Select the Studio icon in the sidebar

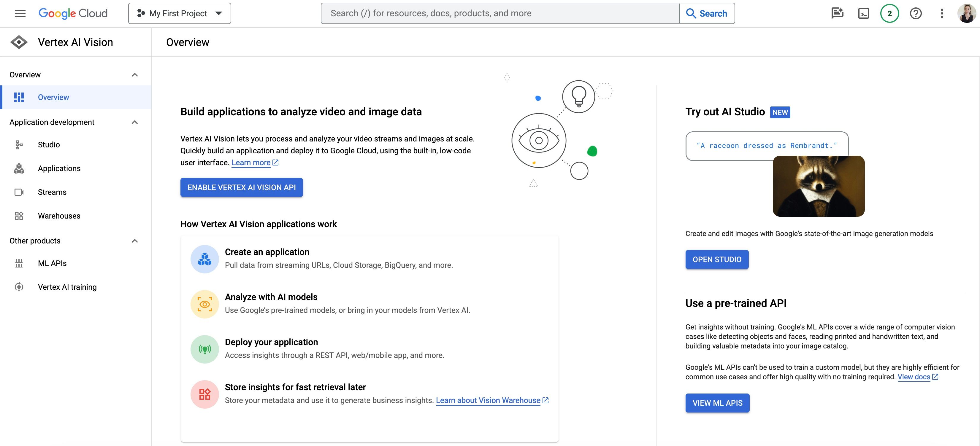click(19, 144)
